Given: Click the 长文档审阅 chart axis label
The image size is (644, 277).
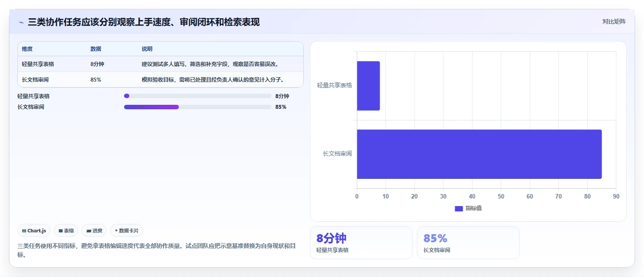Looking at the screenshot, I should click(x=338, y=153).
